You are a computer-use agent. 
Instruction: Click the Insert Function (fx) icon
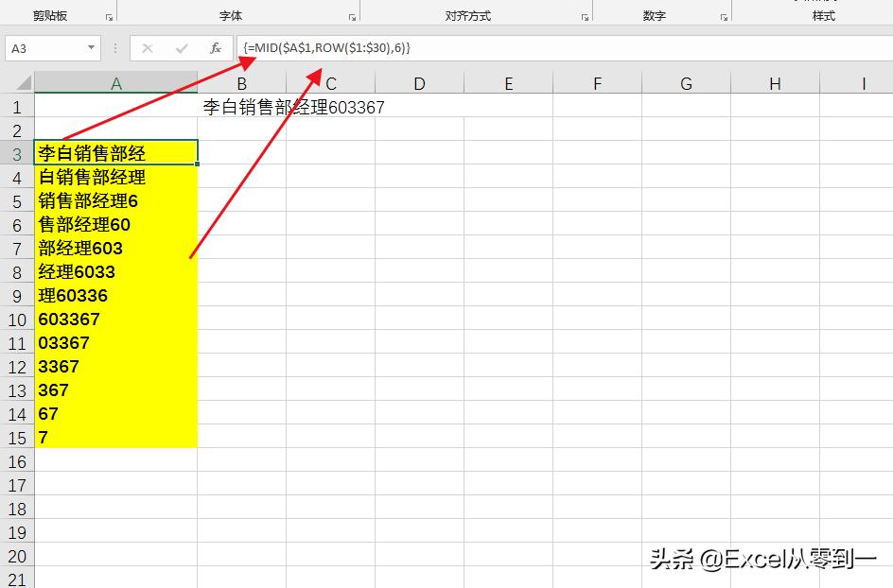click(216, 47)
